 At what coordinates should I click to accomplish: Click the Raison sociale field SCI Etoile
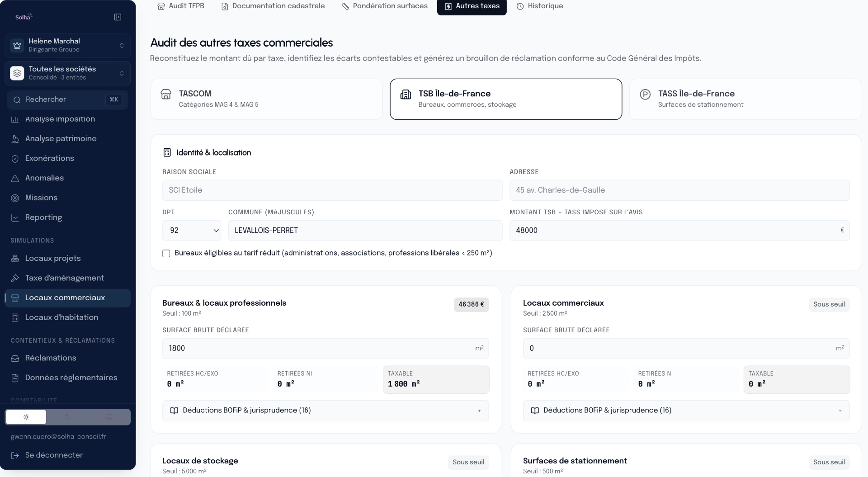click(332, 190)
